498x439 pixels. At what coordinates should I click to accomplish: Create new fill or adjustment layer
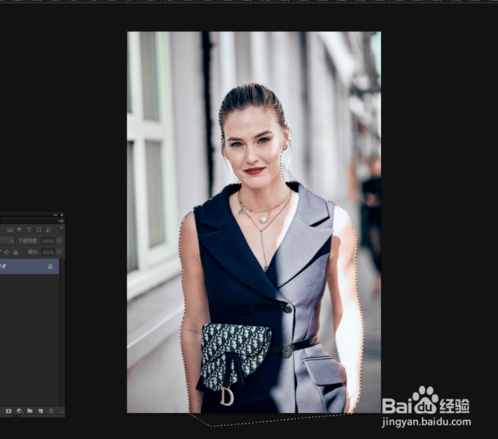tap(19, 411)
